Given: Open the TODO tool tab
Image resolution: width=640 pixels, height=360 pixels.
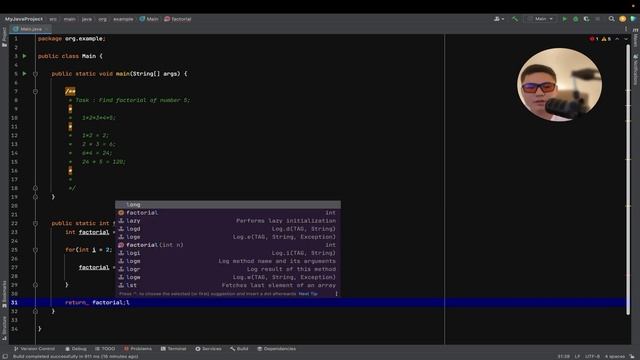Looking at the screenshot, I should 105,349.
